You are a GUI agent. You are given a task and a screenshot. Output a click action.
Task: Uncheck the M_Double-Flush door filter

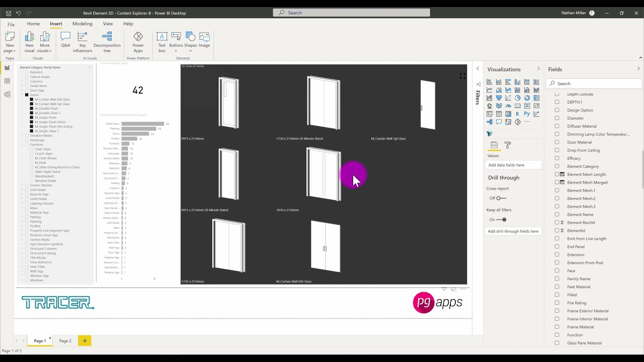(32, 109)
